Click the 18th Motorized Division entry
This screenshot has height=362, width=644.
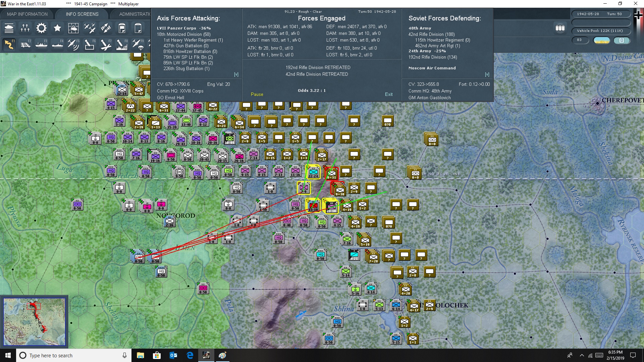pos(183,34)
